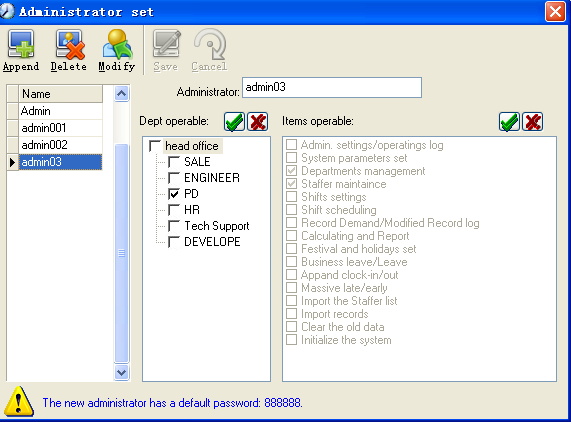The image size is (571, 422).
Task: Clear all departments with the red X
Action: 258,122
